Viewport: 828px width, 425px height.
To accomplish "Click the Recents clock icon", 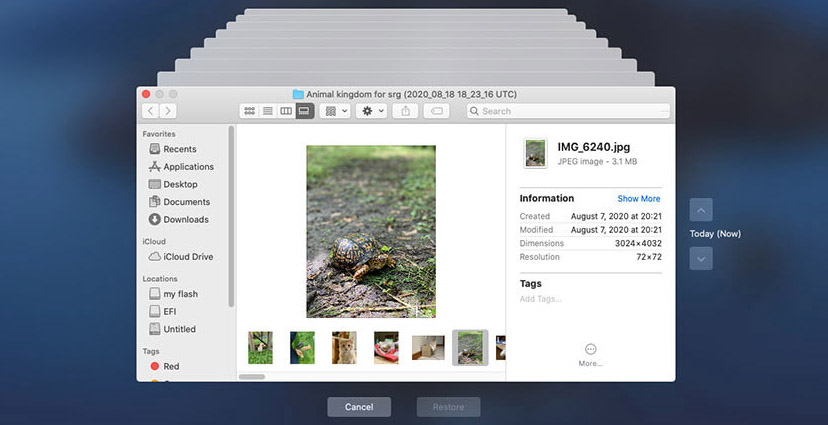I will [154, 149].
